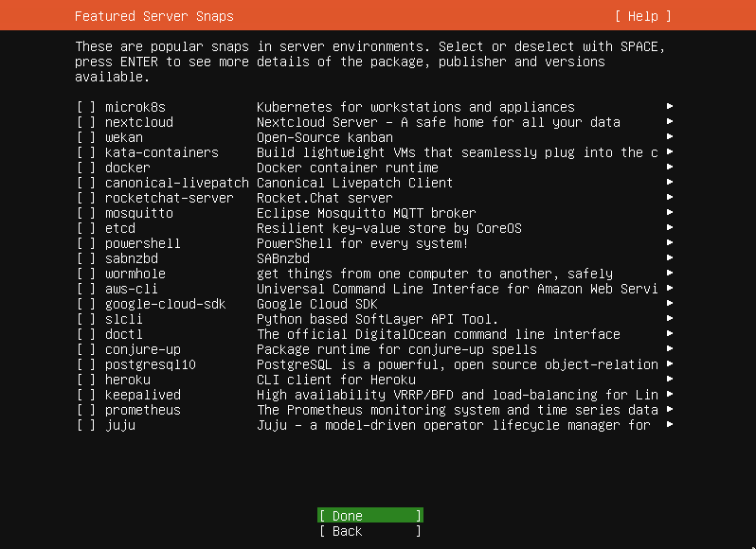Viewport: 756px width, 549px height.
Task: Toggle the nextcloud snap checkbox
Action: [x=86, y=122]
